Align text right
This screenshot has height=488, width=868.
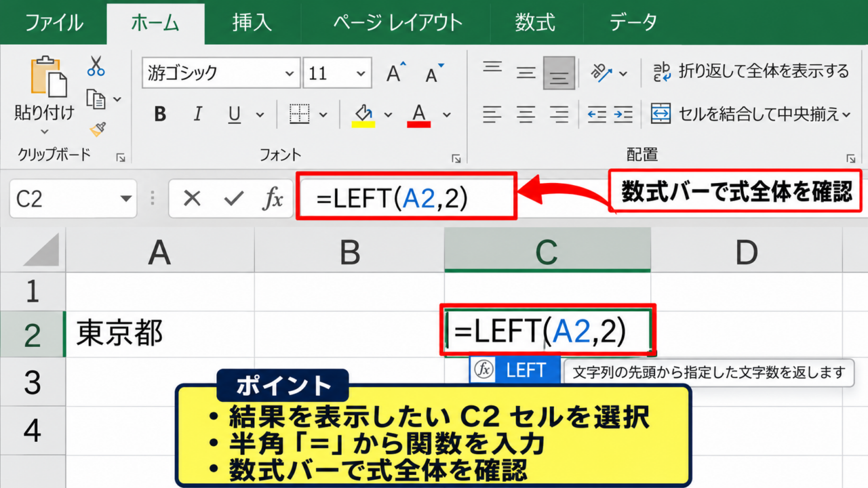559,115
